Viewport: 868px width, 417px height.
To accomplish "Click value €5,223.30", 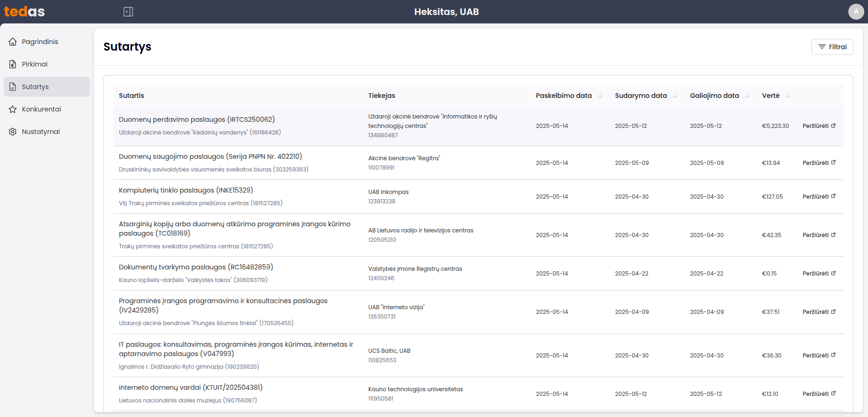I will (775, 126).
